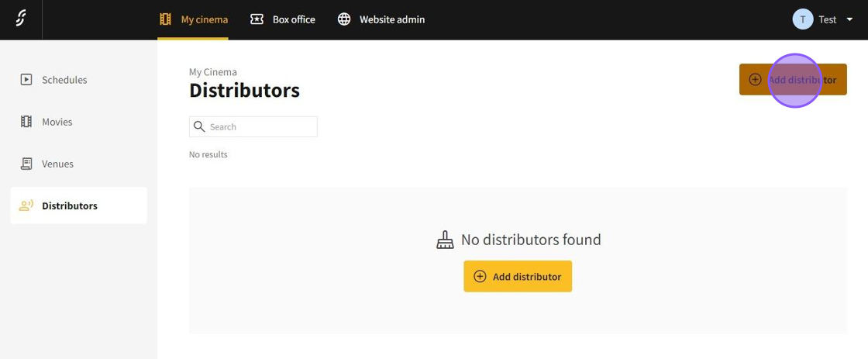Viewport: 868px width, 359px height.
Task: Click Add distributor under No distributors found
Action: (518, 277)
